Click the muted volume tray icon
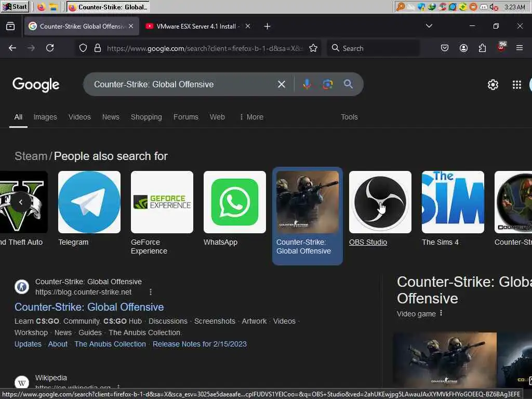This screenshot has width=532, height=399. (494, 7)
